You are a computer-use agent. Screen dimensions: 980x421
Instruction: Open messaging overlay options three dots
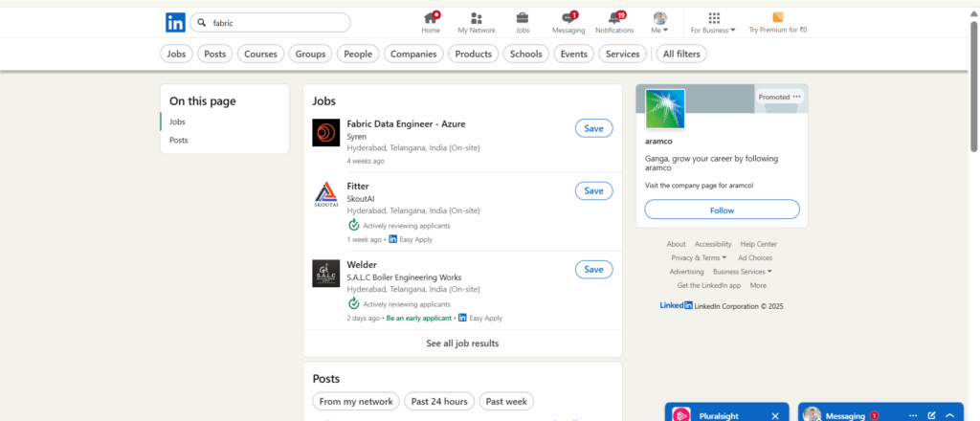913,416
